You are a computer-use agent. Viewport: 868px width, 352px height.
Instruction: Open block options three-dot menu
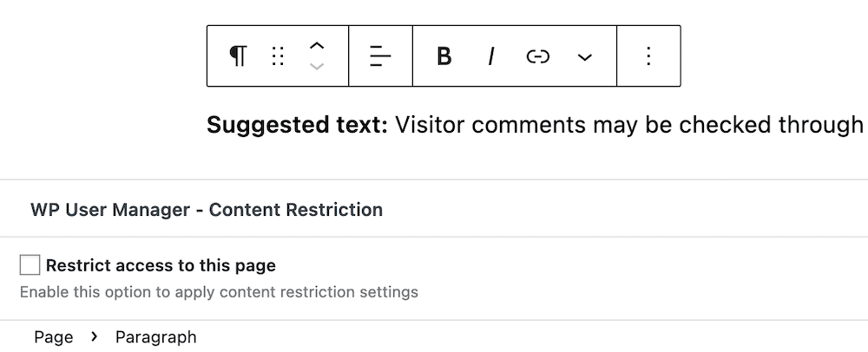click(x=648, y=55)
